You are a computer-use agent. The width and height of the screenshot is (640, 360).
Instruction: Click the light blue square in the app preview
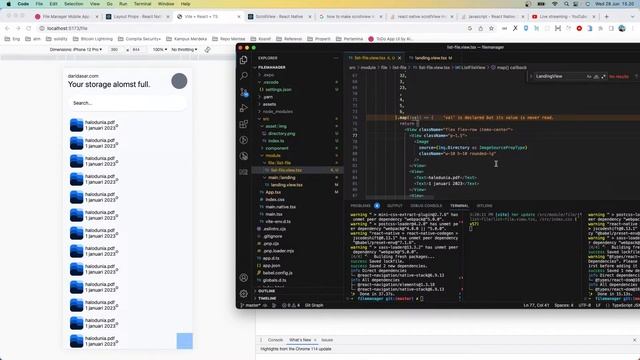click(x=184, y=341)
